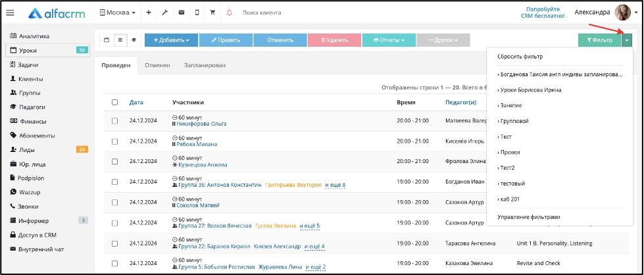This screenshot has width=644, height=275.
Task: Click the plus icon in top bar
Action: 149,12
